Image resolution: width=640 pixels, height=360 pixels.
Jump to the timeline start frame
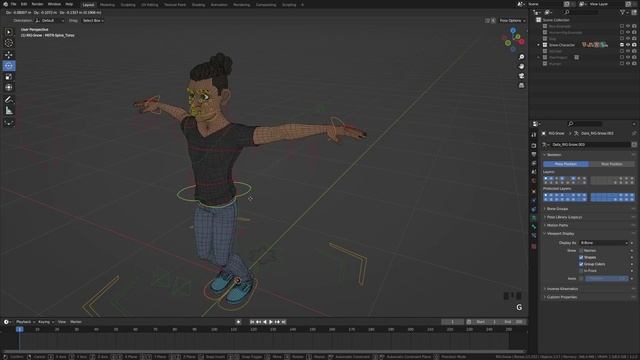(252, 322)
